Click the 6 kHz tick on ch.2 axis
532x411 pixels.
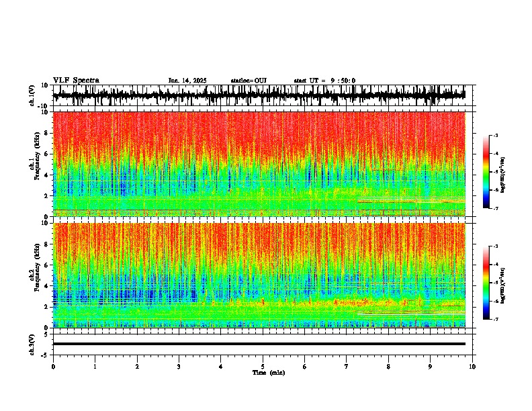tap(46, 265)
